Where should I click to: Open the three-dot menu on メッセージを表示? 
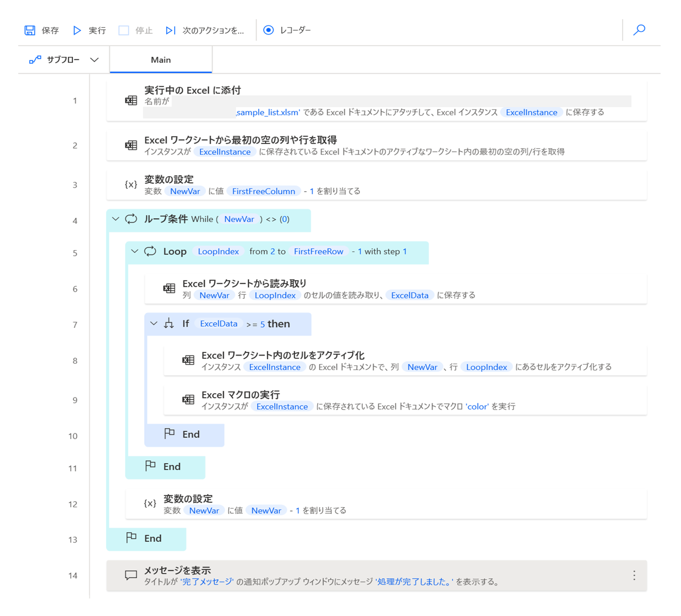click(x=634, y=575)
